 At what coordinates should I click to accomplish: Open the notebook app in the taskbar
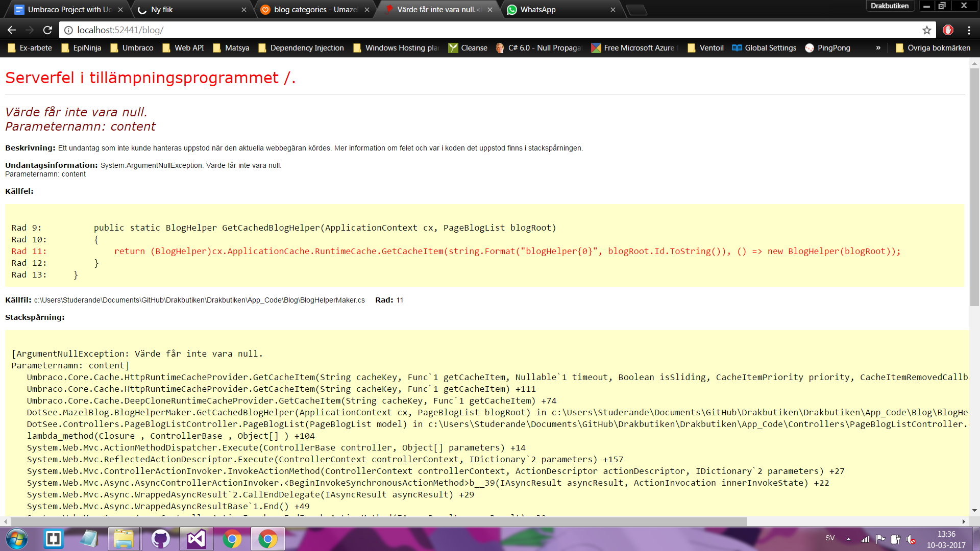point(89,539)
